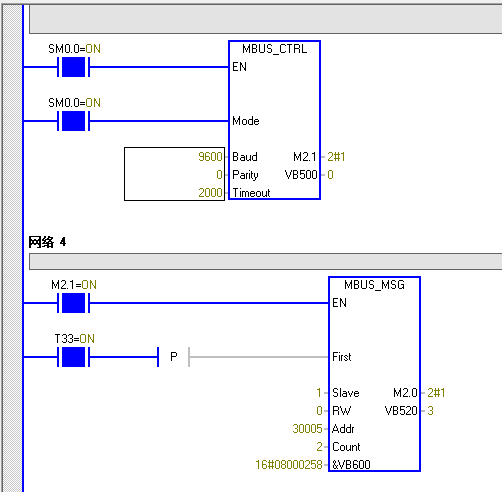Select the SM0.0 contact feeding Mode
This screenshot has height=492, width=502.
point(74,121)
